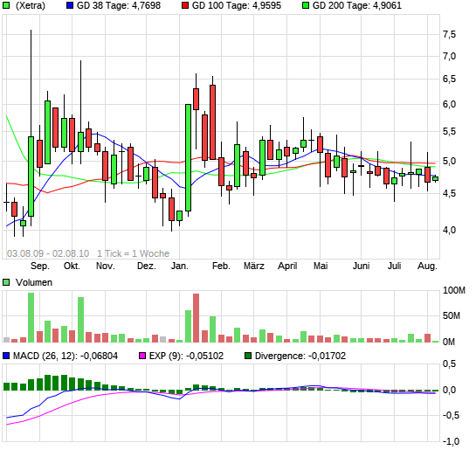Viewport: 476px width, 450px height.
Task: Click the 'GD 200 Tage: 4,9061' label
Action: point(357,5)
